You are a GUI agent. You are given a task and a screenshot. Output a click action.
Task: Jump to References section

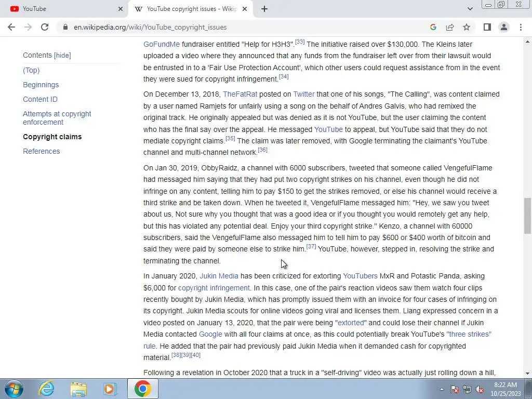click(x=42, y=151)
